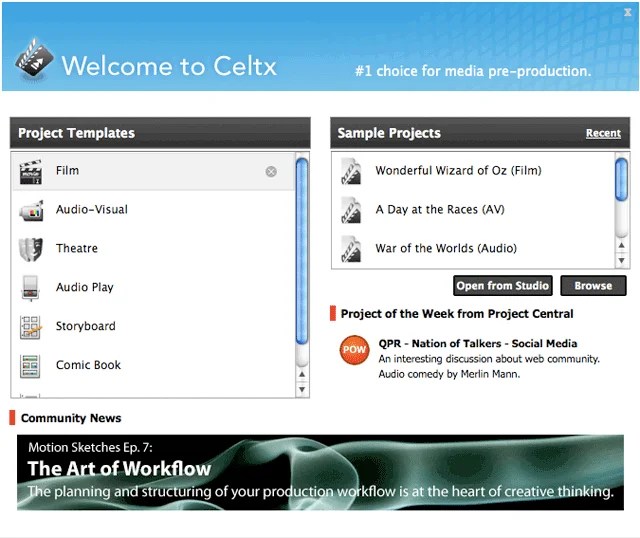This screenshot has width=640, height=538.
Task: Pick the Storyboard template
Action: pyautogui.click(x=153, y=327)
